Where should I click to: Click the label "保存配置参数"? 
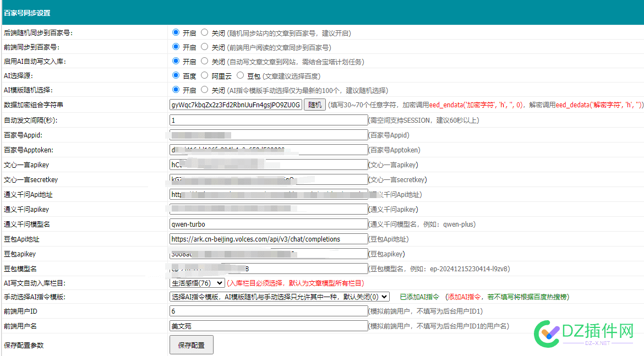point(24,345)
